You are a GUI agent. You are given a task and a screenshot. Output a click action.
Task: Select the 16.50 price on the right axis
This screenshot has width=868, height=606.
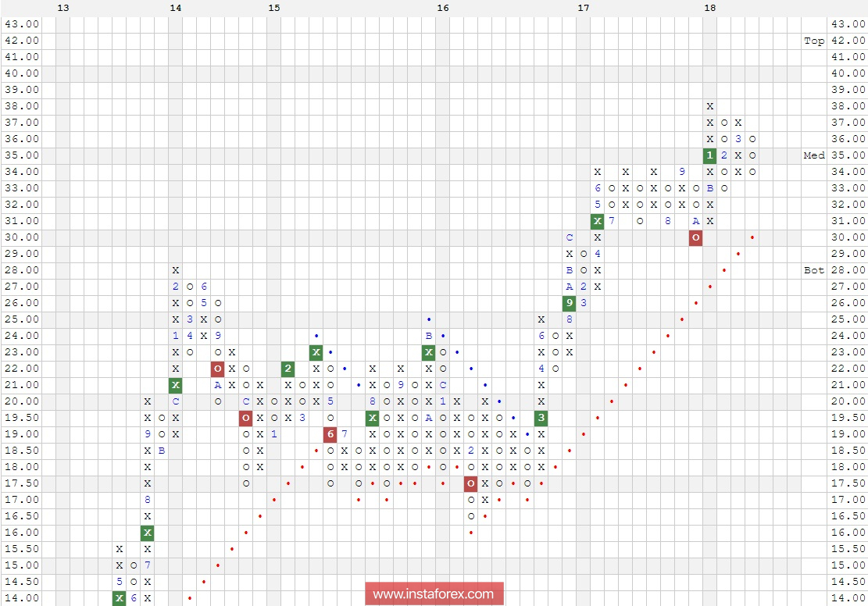(848, 516)
